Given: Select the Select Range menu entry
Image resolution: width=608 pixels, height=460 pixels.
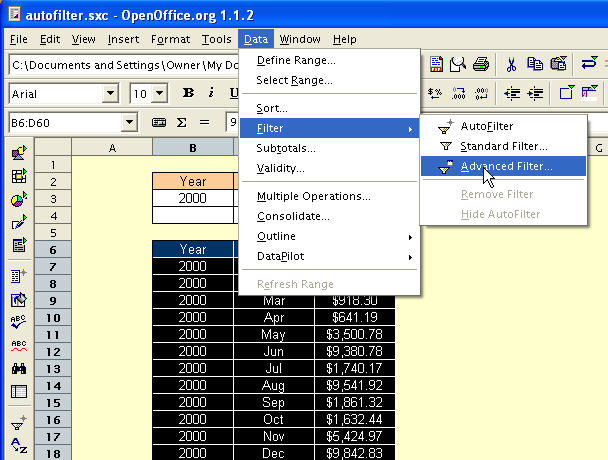Looking at the screenshot, I should click(x=329, y=80).
